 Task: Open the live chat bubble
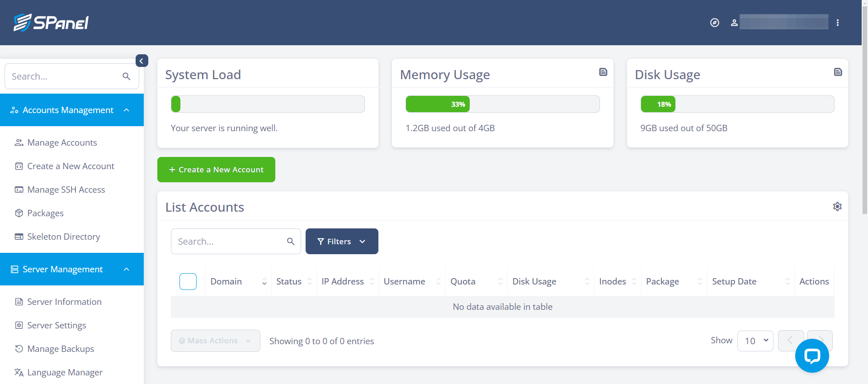(x=812, y=356)
